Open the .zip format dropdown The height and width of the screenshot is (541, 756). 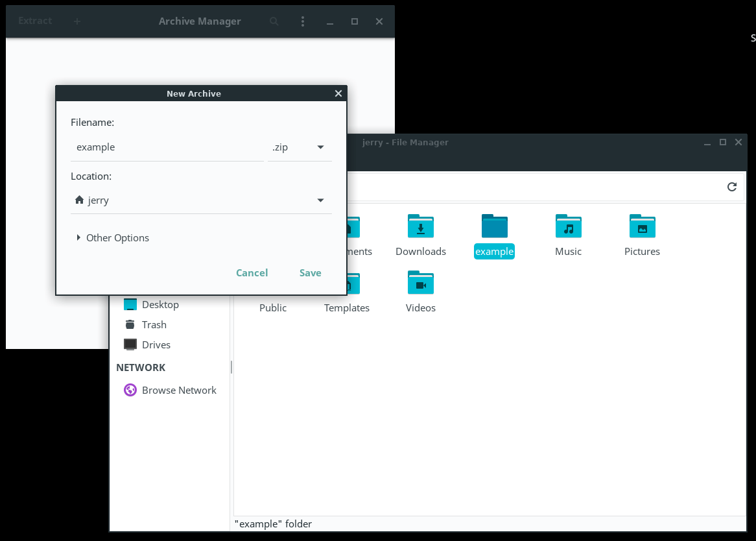[x=300, y=147]
